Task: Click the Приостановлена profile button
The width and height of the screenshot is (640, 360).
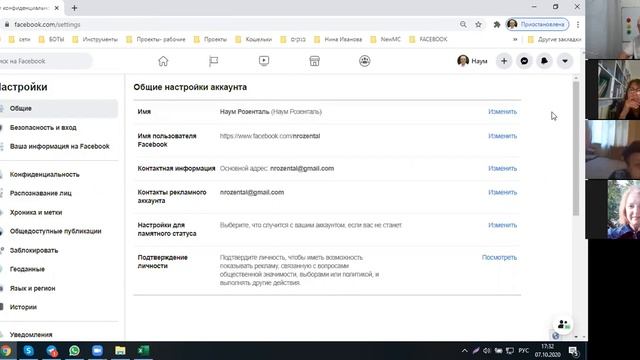Action: pyautogui.click(x=537, y=24)
